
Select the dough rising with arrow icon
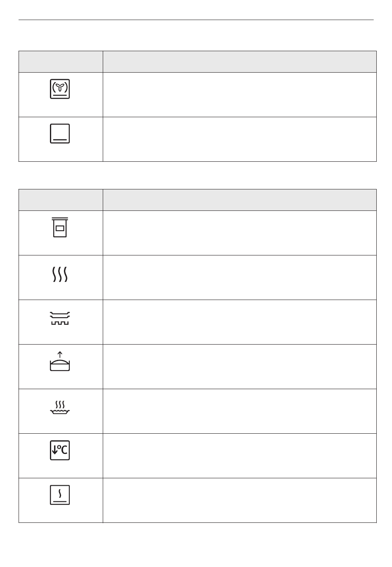(x=60, y=361)
